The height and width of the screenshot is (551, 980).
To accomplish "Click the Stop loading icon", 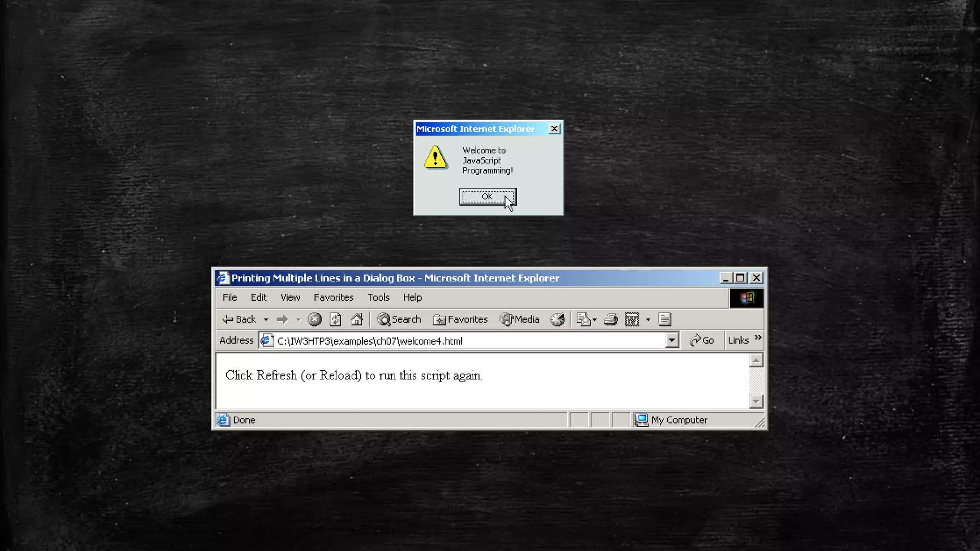I will click(314, 320).
